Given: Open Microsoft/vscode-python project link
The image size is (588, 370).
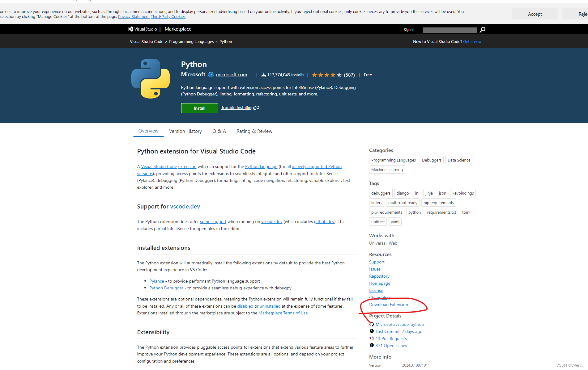Looking at the screenshot, I should coord(400,324).
